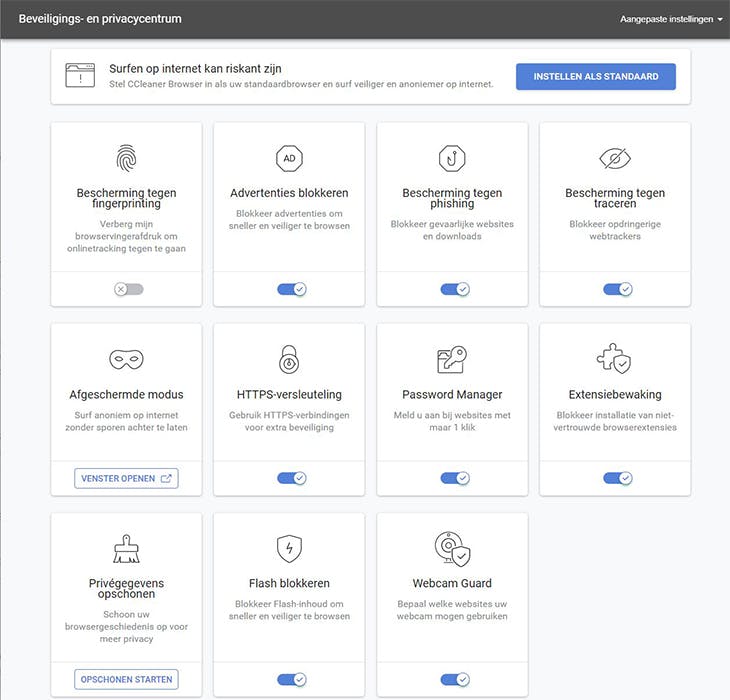Disable the Extensiebewaking switch
Screen dimensions: 730x700
click(618, 478)
